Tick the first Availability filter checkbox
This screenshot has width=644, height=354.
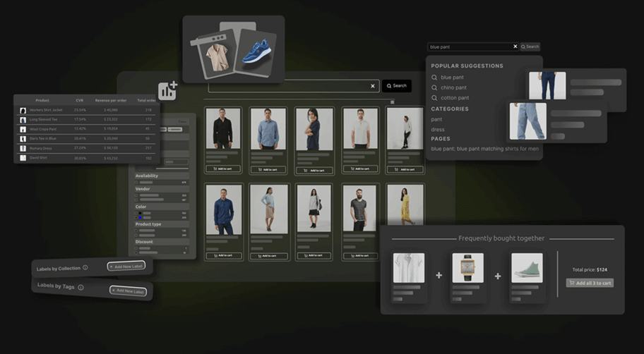tap(137, 183)
